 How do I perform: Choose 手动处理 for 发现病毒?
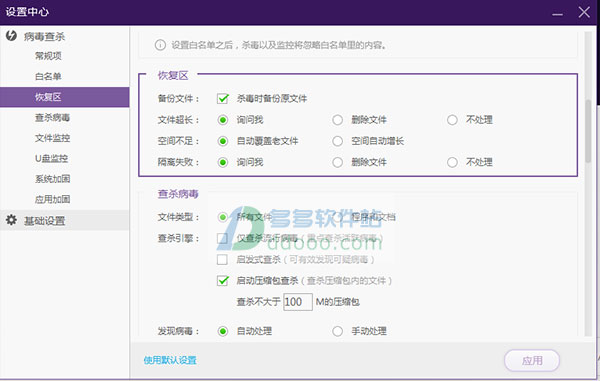coord(337,331)
